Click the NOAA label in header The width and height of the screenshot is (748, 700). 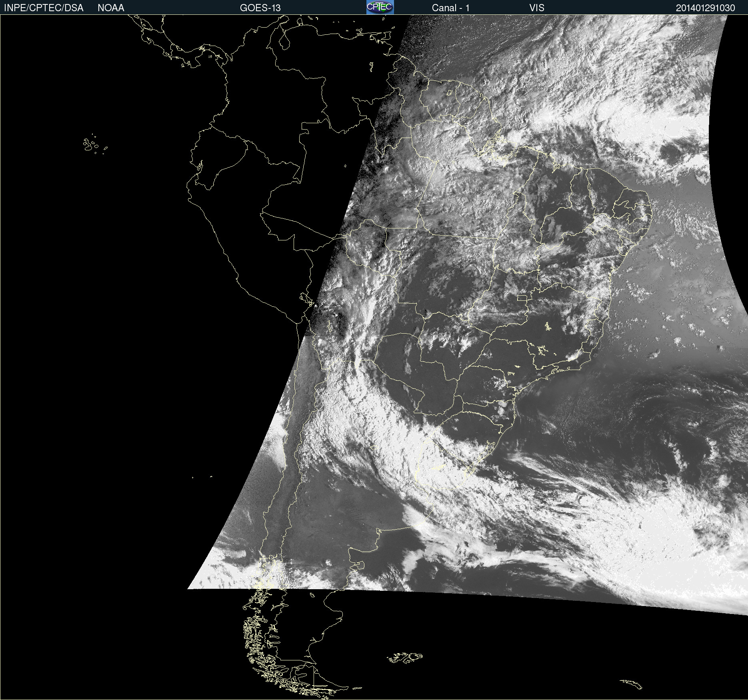(x=111, y=8)
